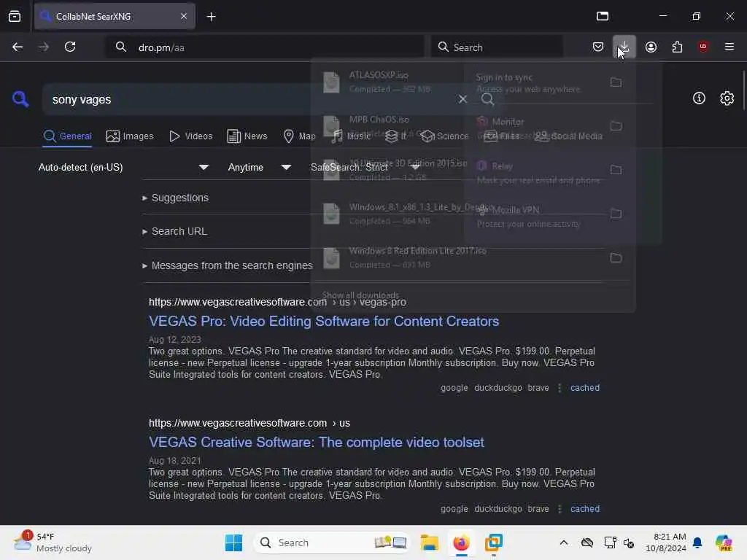Submit search with magnifier button

pyautogui.click(x=487, y=99)
